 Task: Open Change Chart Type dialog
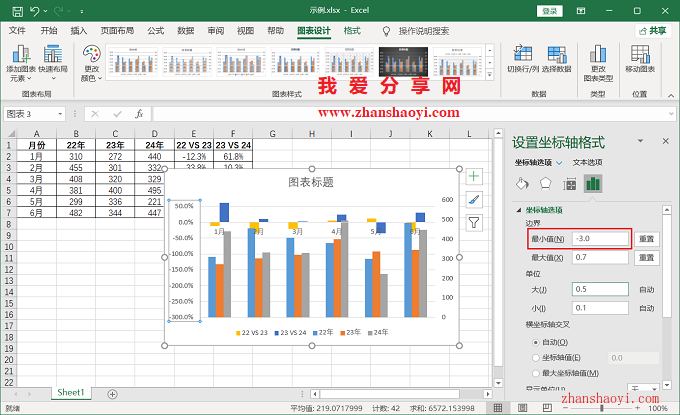(x=598, y=63)
